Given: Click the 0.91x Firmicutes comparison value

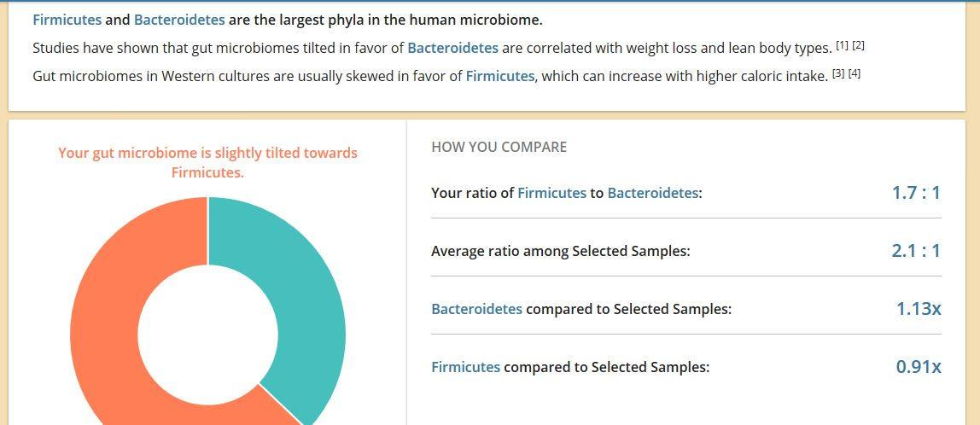Looking at the screenshot, I should coord(919,367).
